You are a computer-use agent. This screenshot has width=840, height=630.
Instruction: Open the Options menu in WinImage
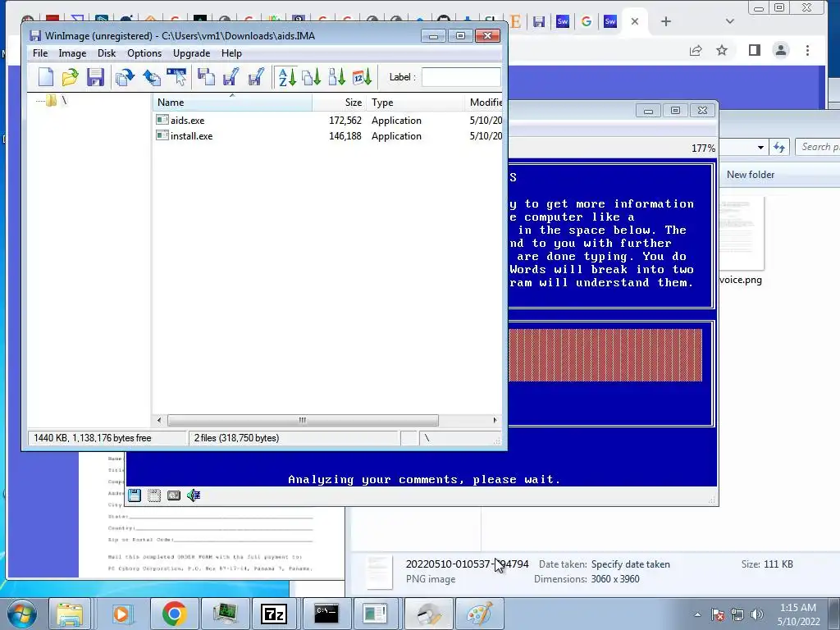point(144,53)
